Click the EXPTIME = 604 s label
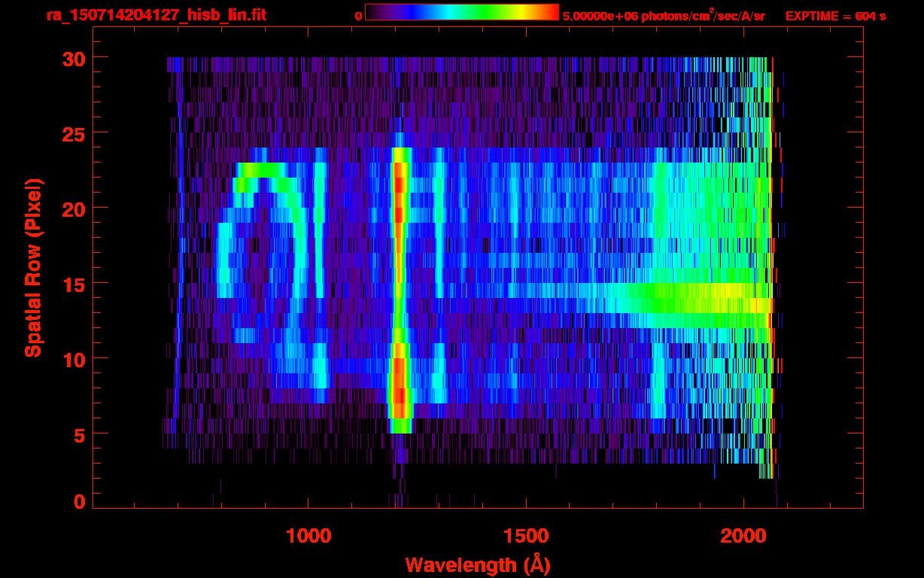The image size is (924, 578). pos(835,16)
